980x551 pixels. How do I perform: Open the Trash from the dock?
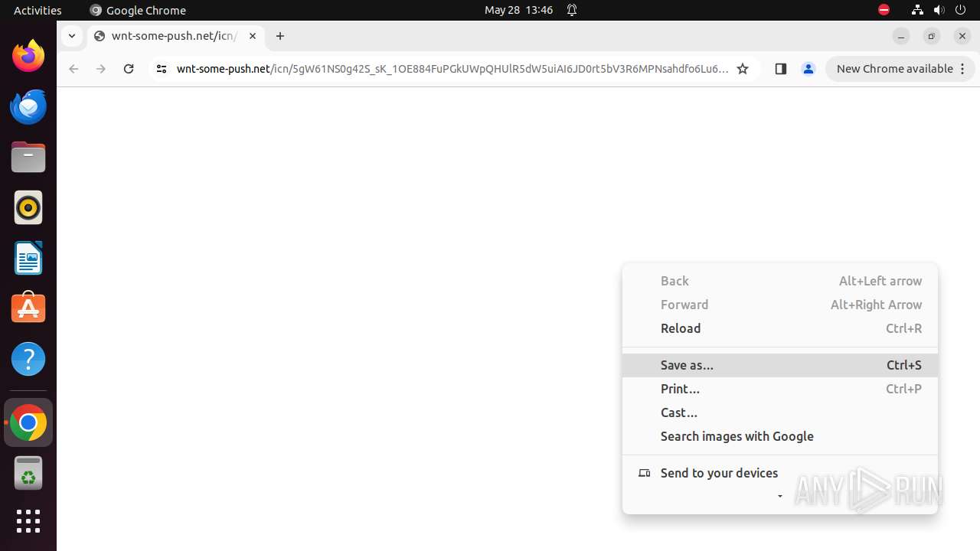28,473
